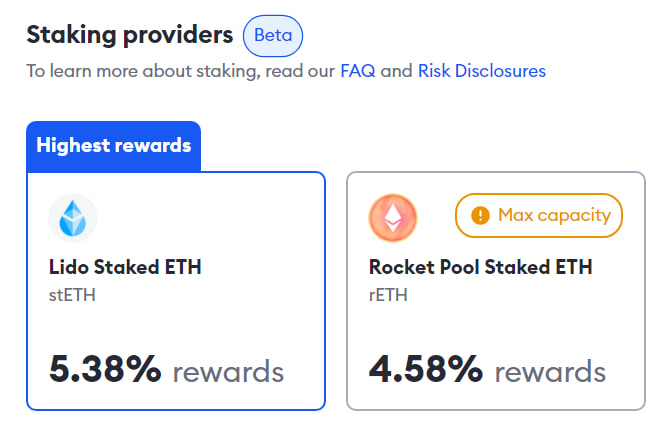Click the Lido water drop icon
The height and width of the screenshot is (429, 670).
(73, 218)
